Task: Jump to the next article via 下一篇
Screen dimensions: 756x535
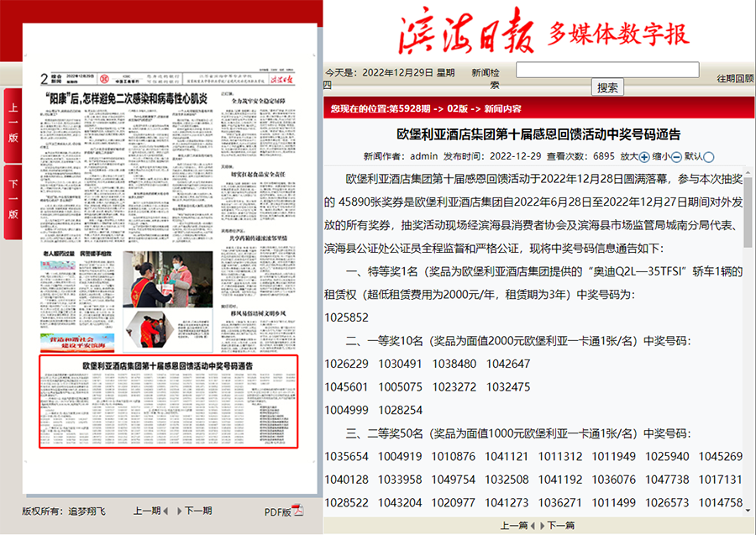Action: click(557, 526)
